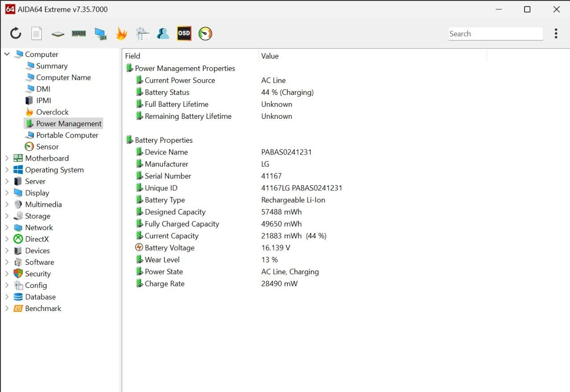The image size is (570, 392).
Task: Expand the Multimedia tree node
Action: coord(7,205)
